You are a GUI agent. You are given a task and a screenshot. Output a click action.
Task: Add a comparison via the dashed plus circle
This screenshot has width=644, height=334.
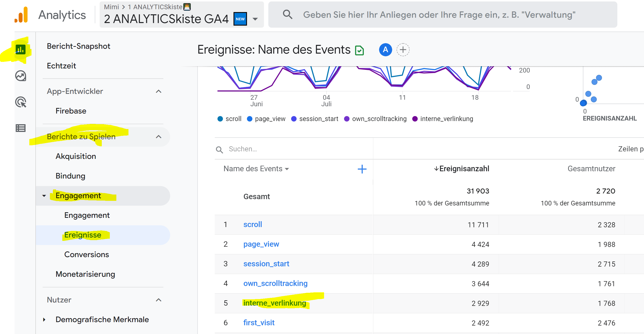(x=403, y=50)
